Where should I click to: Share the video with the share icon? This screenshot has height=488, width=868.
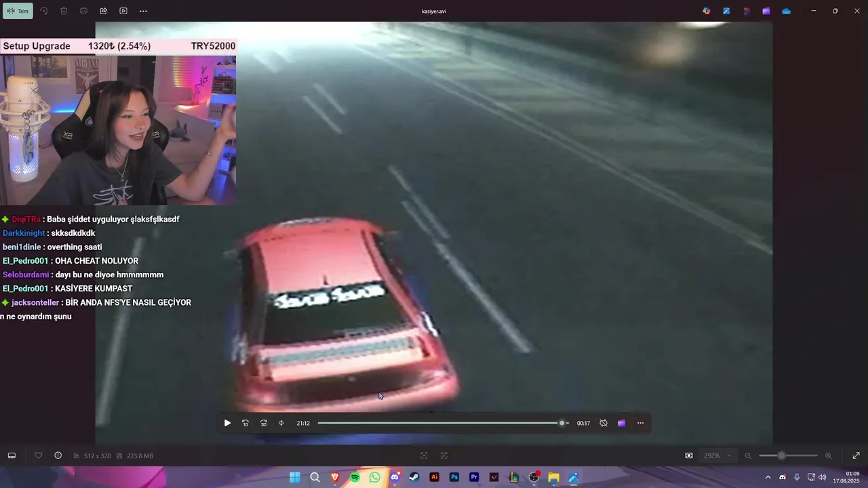point(104,11)
